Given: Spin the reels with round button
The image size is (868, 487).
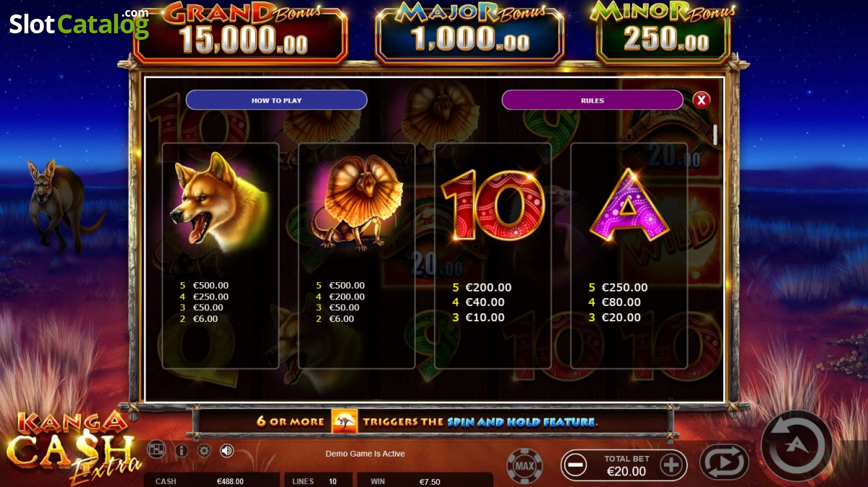Looking at the screenshot, I should 796,446.
